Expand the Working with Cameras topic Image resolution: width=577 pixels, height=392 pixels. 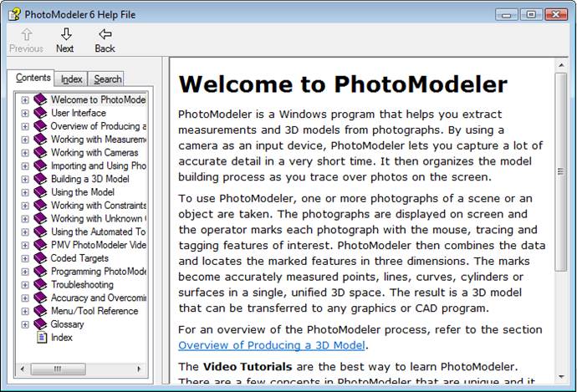[25, 153]
